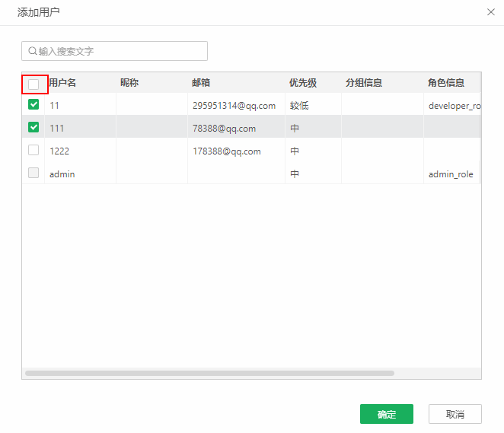
Task: Uncheck the checkbox for user 11
Action: [33, 104]
